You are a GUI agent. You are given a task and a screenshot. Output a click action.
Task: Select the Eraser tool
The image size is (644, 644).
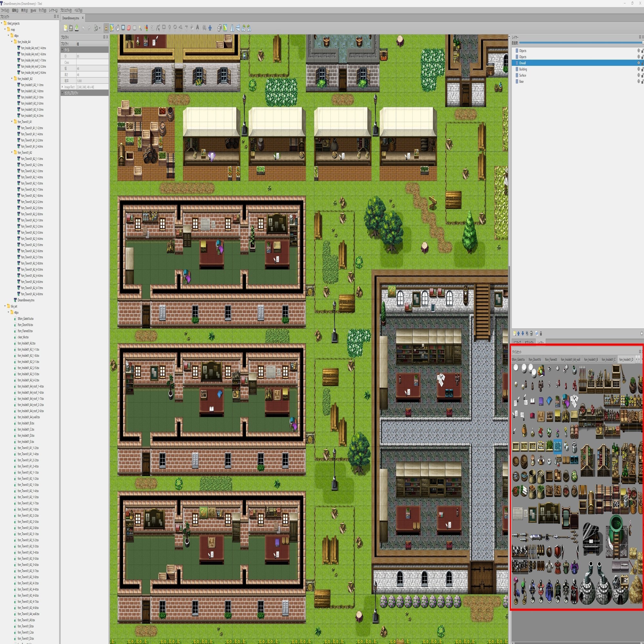click(129, 28)
